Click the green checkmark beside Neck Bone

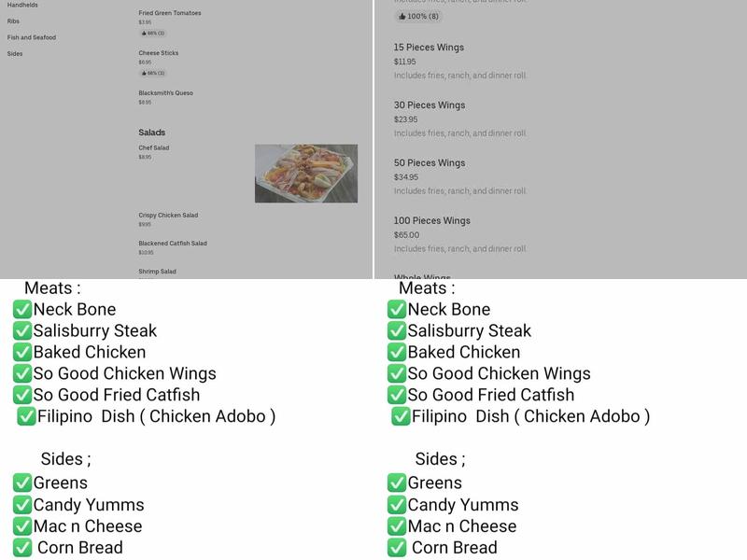[23, 309]
